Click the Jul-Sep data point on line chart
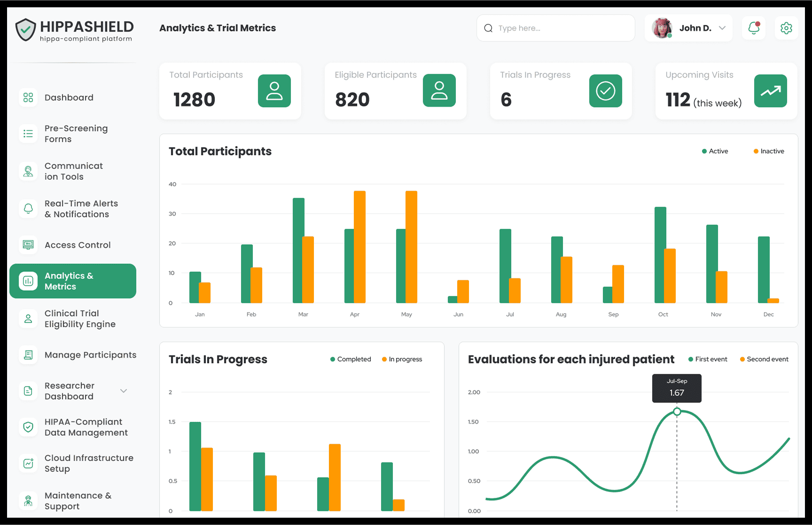The image size is (812, 525). 677,412
